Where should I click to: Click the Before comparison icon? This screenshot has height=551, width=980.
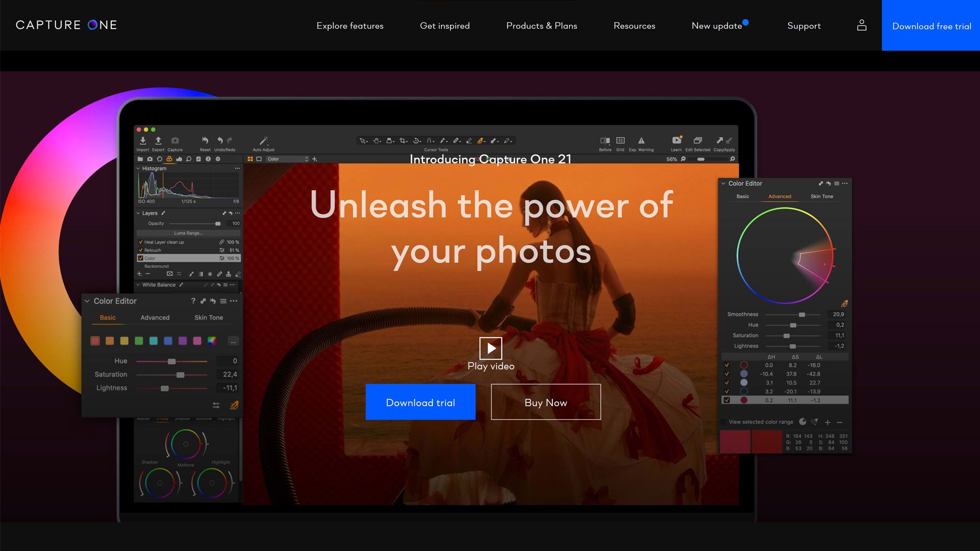tap(605, 140)
